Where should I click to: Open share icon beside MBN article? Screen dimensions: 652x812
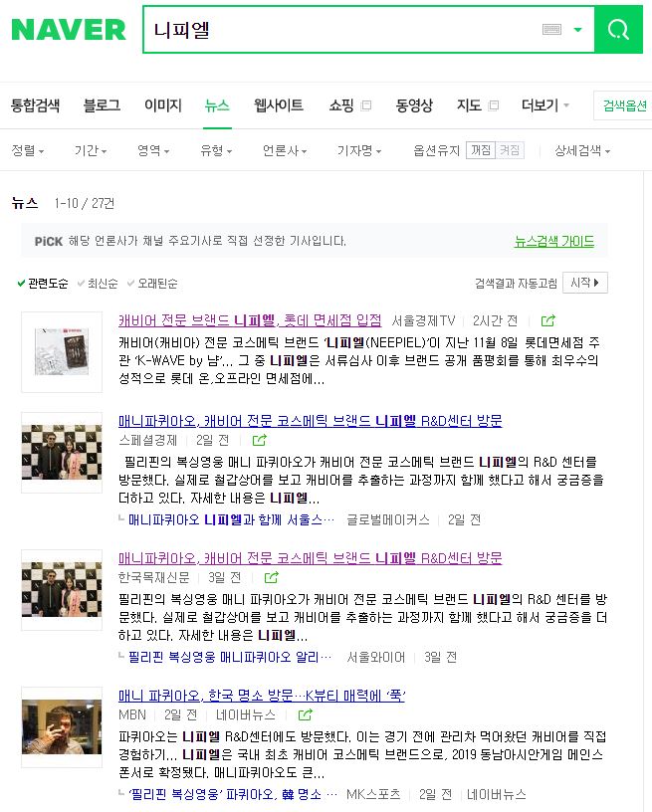[x=306, y=714]
